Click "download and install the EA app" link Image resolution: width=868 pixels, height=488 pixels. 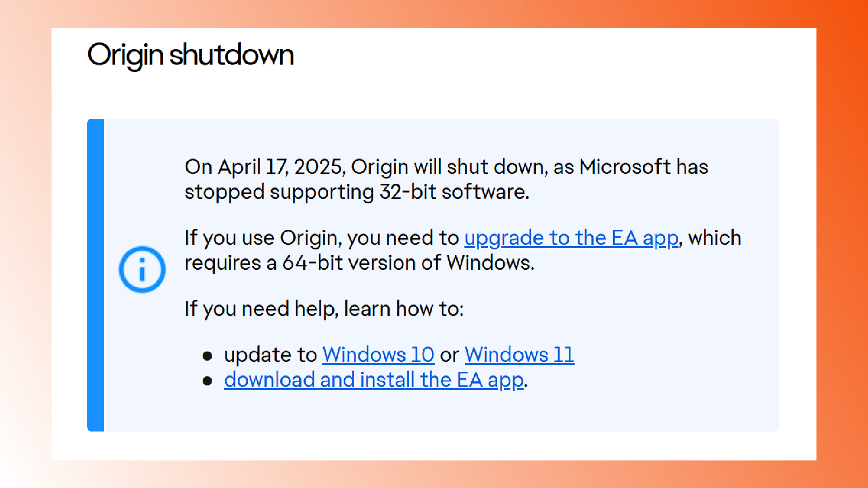pyautogui.click(x=374, y=380)
